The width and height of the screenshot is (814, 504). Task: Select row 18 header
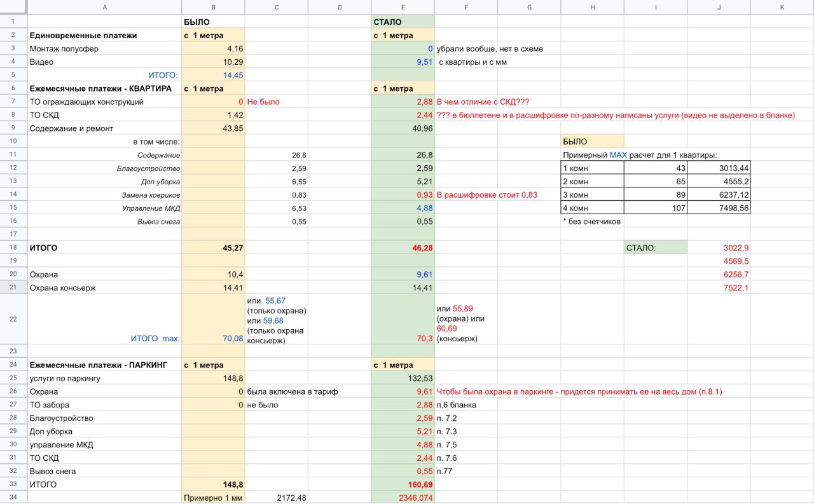tap(13, 248)
